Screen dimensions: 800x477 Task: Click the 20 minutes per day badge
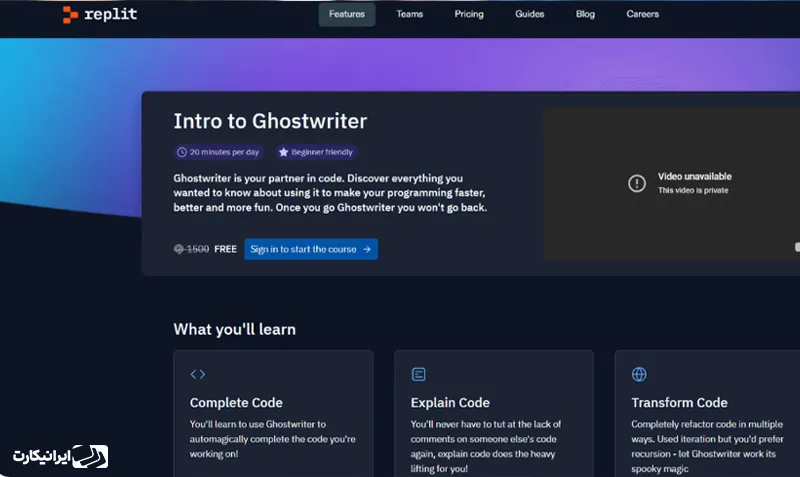coord(218,152)
